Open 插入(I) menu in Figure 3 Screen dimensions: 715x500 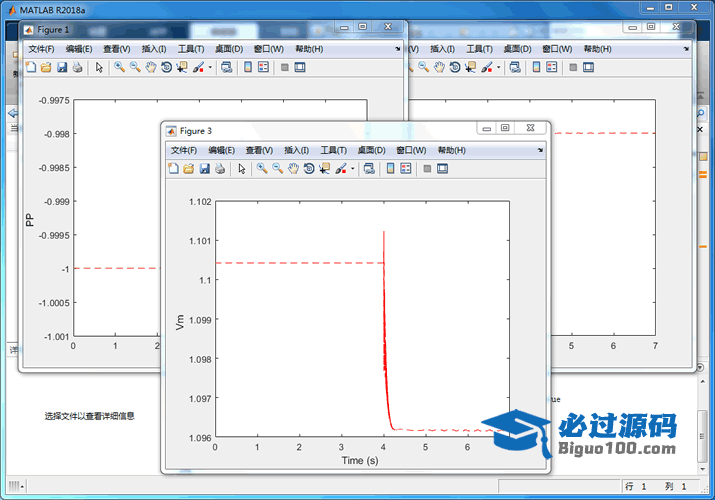[x=296, y=150]
